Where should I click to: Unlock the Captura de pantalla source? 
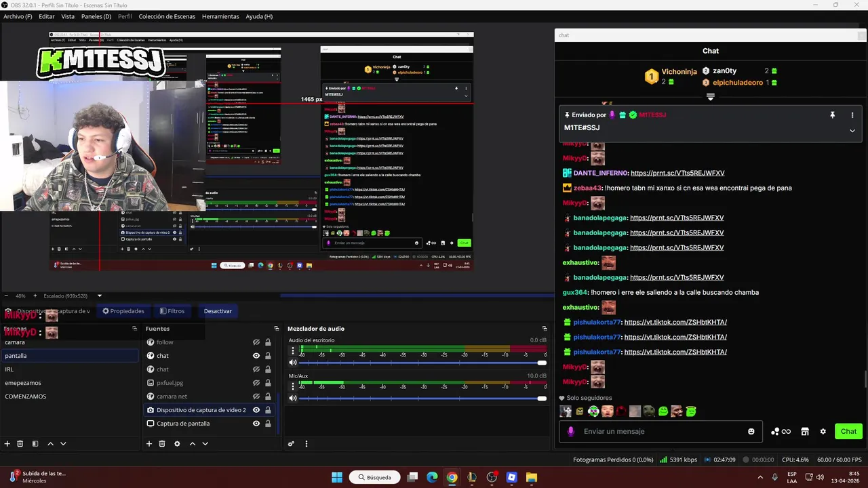click(268, 424)
